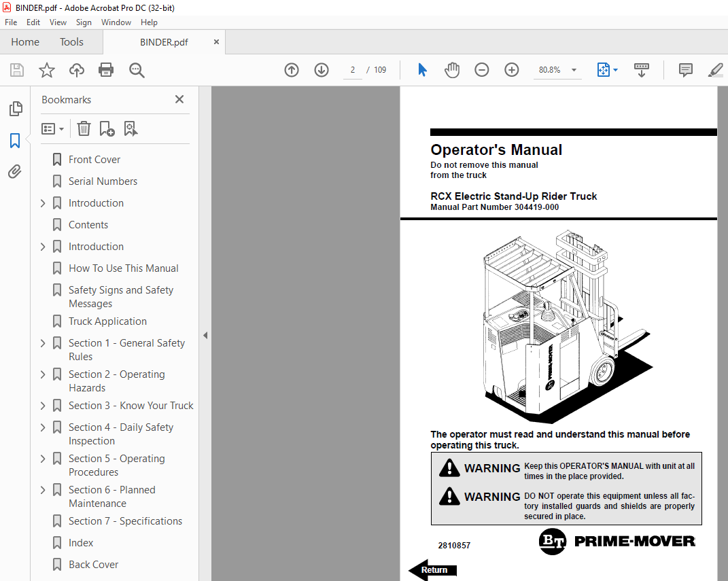The width and height of the screenshot is (728, 581).
Task: Click the page number input field
Action: [352, 70]
